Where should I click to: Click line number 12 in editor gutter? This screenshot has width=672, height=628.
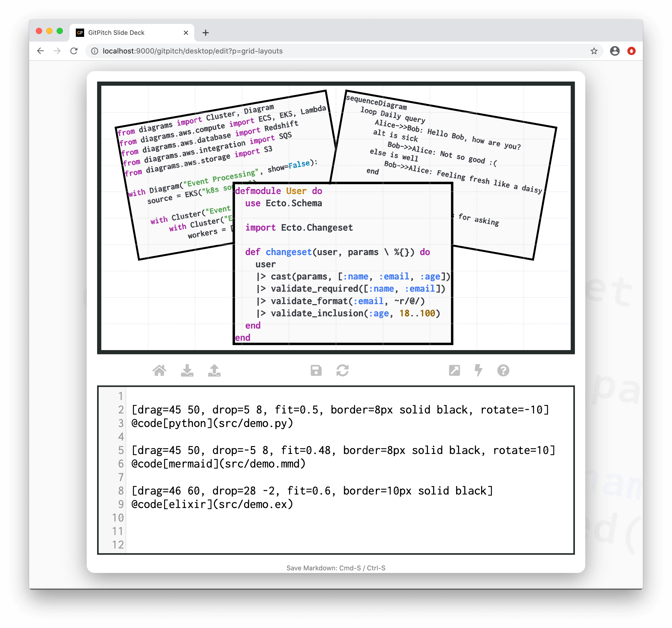pos(118,545)
